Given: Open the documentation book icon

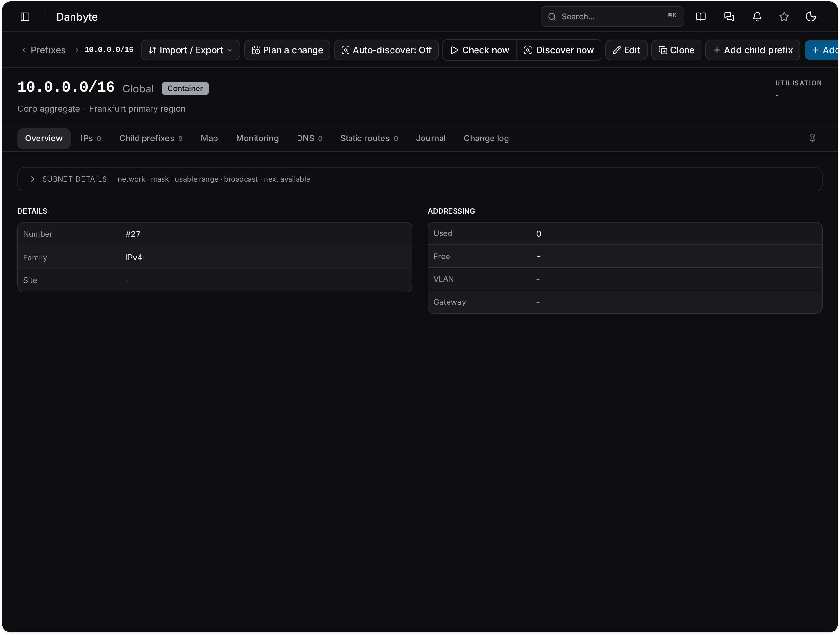Looking at the screenshot, I should click(x=701, y=17).
